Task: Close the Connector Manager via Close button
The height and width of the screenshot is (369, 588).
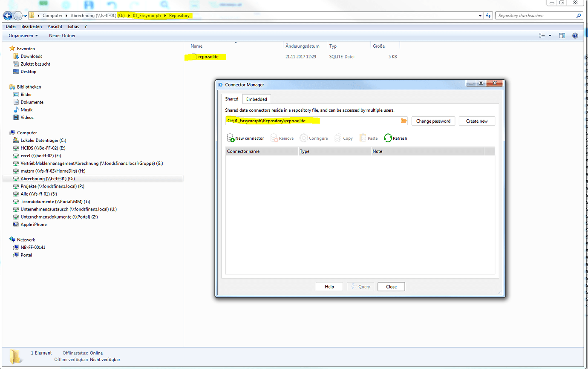Action: (391, 287)
